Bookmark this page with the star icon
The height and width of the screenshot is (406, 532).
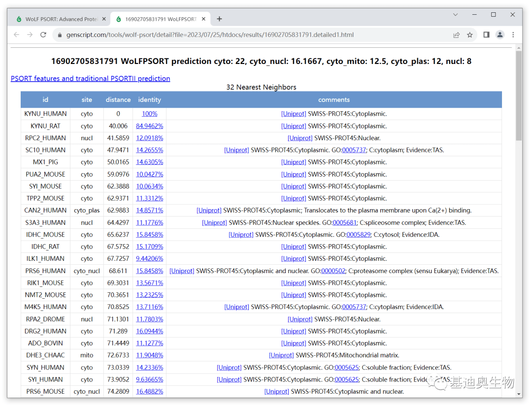[470, 35]
